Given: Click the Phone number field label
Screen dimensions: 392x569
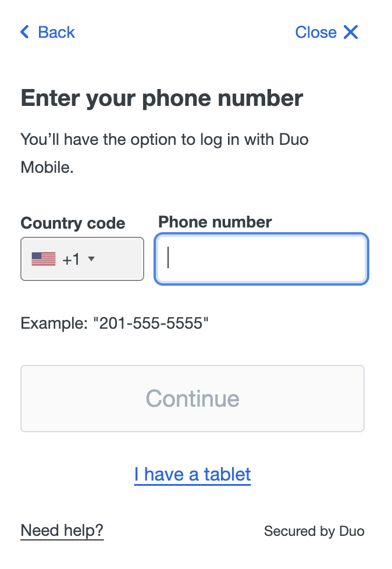Looking at the screenshot, I should pyautogui.click(x=214, y=222).
